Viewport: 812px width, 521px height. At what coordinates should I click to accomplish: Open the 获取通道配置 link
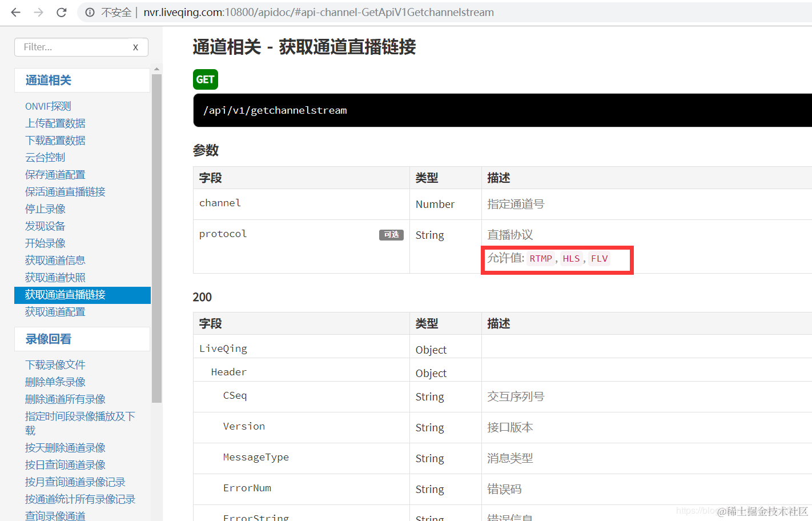pyautogui.click(x=55, y=312)
